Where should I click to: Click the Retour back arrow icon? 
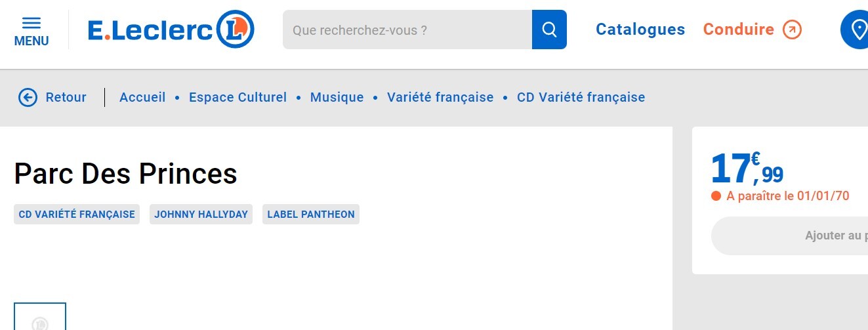(x=28, y=98)
